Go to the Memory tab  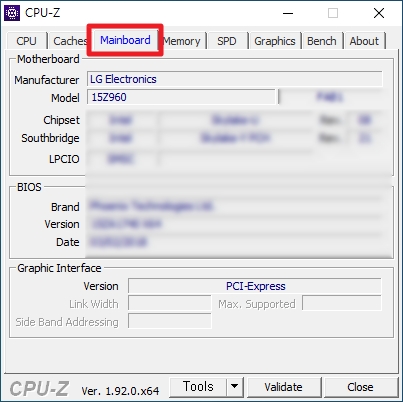[x=182, y=41]
